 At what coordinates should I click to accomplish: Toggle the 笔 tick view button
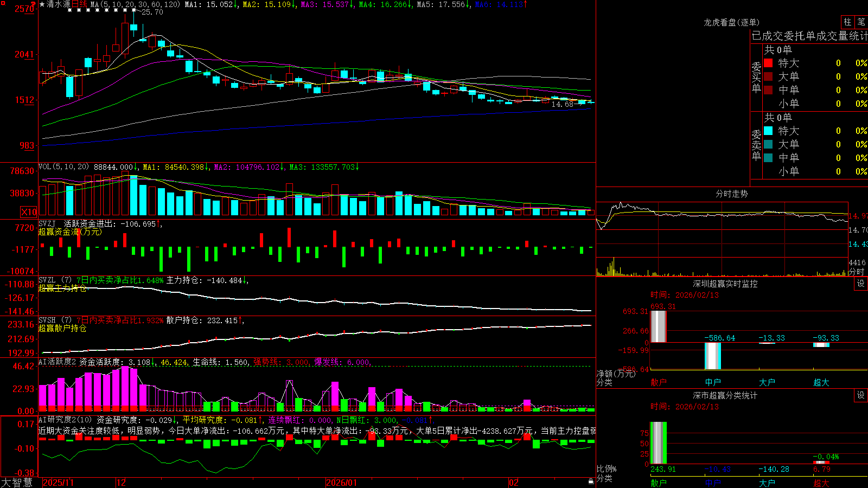[861, 22]
